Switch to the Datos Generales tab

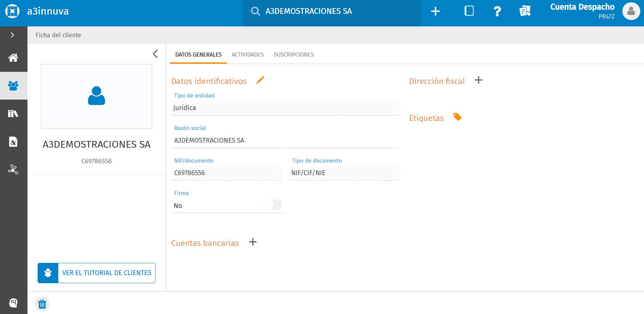point(198,55)
